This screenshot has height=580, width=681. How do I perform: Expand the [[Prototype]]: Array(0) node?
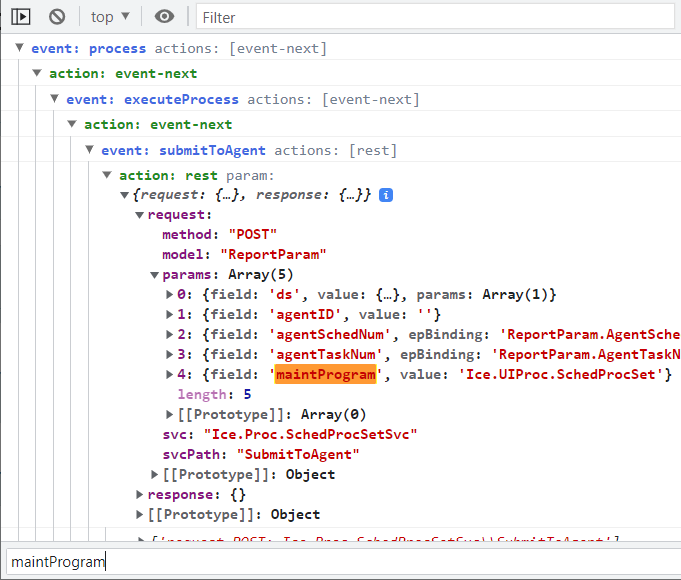click(x=169, y=414)
